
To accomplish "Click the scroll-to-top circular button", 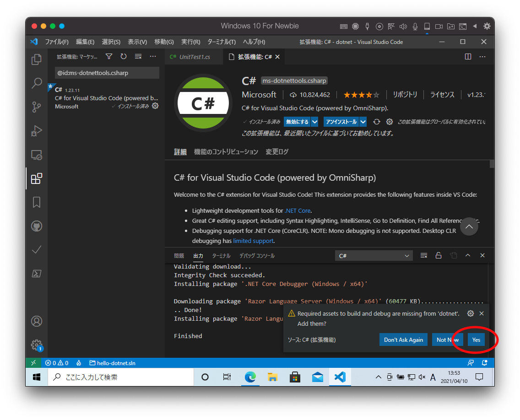I will [x=469, y=227].
